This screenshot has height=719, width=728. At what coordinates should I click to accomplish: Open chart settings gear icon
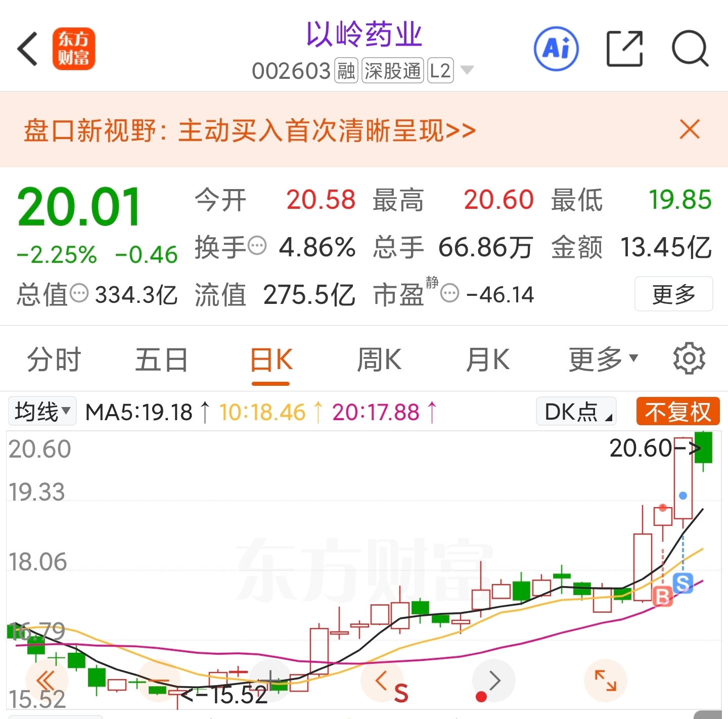(689, 358)
